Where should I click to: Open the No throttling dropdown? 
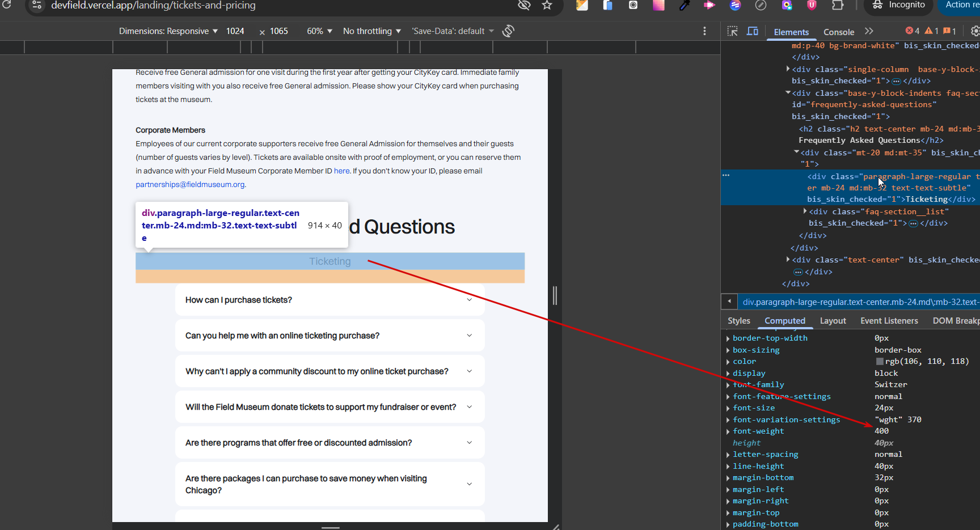point(372,31)
